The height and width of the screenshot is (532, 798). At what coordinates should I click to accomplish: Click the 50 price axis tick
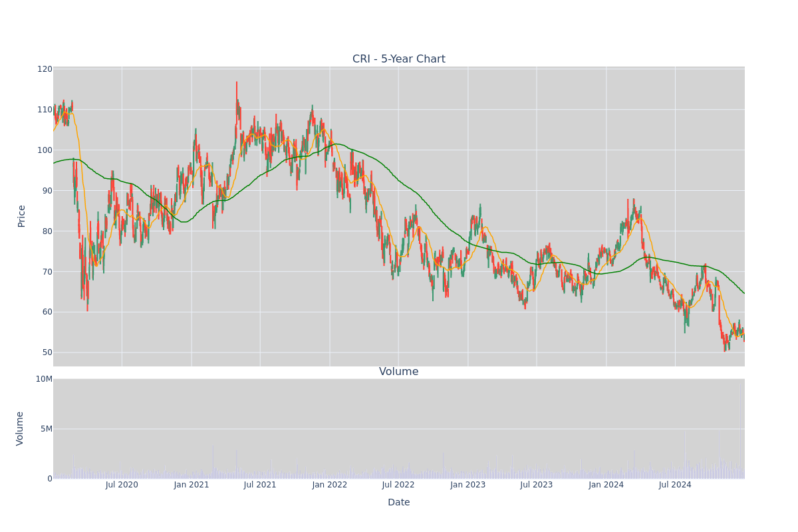click(47, 352)
